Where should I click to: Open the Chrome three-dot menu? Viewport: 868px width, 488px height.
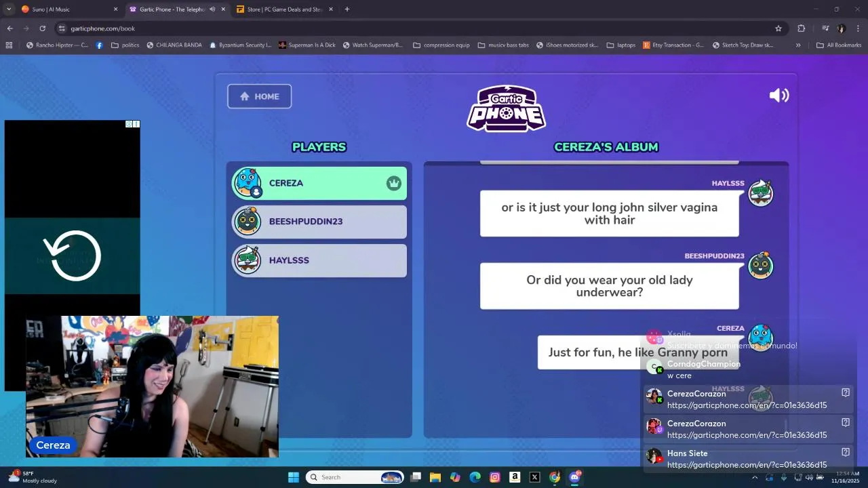[x=859, y=28]
